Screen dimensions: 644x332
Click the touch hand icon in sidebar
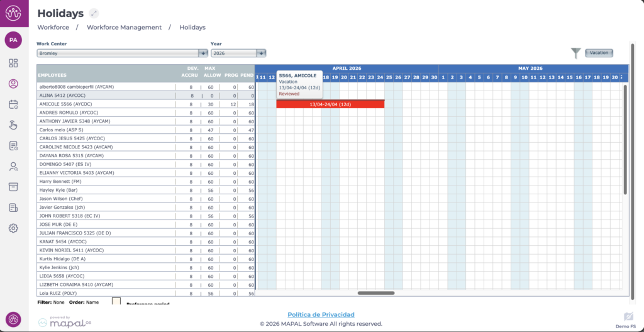tap(13, 125)
